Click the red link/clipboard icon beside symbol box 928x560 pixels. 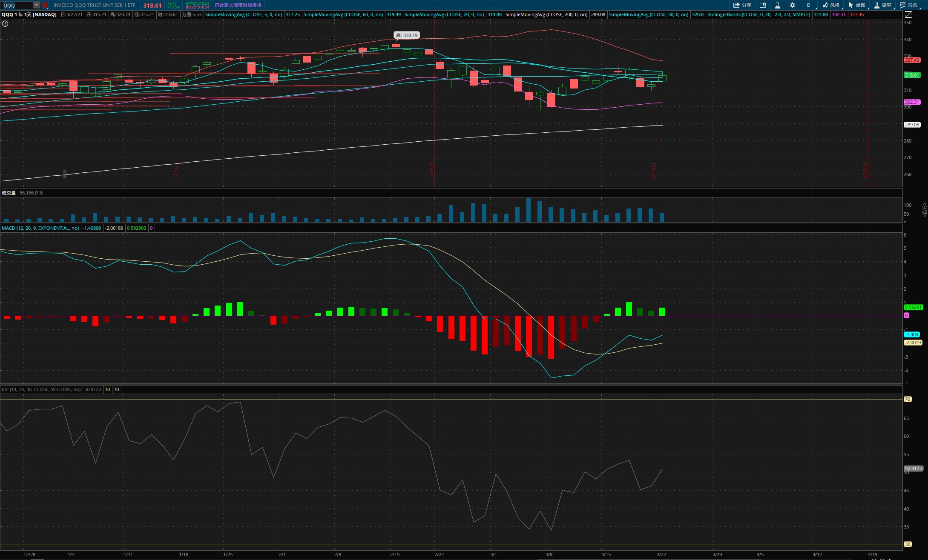click(45, 5)
